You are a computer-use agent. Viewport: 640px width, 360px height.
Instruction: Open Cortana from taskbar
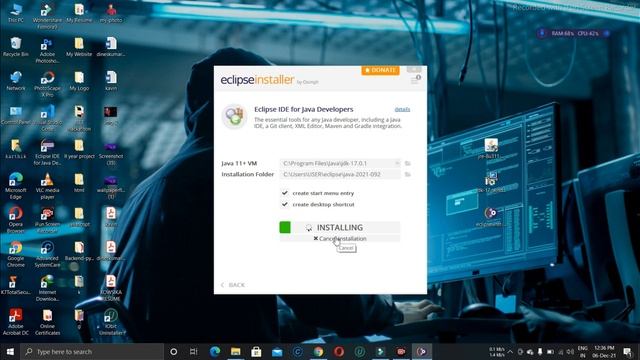pyautogui.click(x=173, y=351)
